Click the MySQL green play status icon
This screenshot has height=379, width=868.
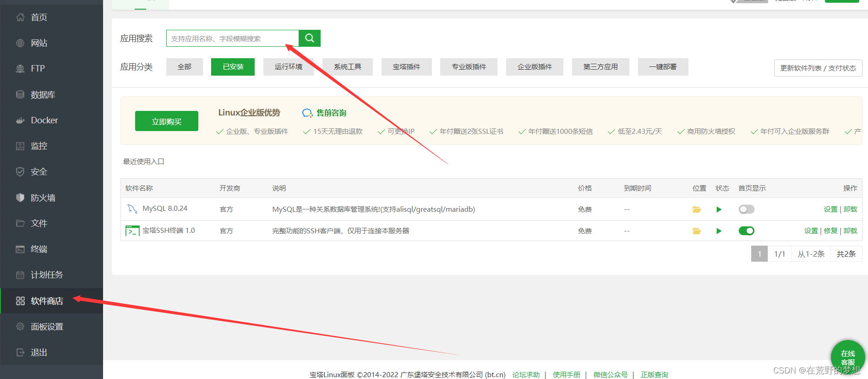719,209
